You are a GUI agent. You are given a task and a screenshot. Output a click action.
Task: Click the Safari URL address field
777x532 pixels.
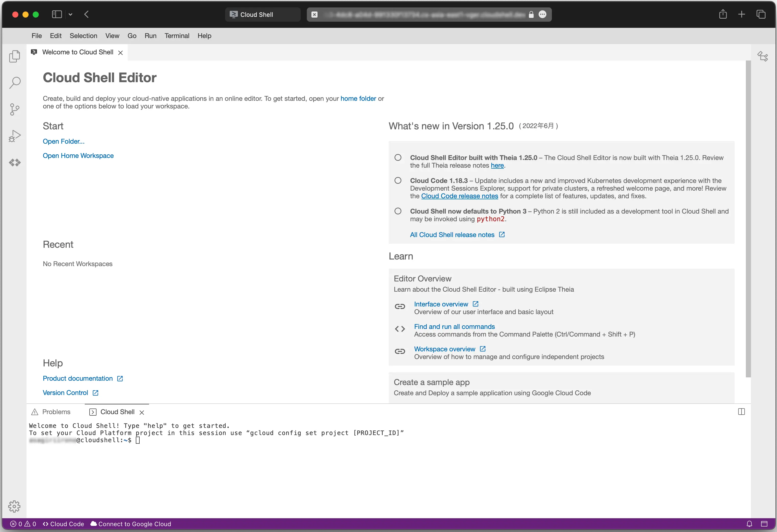[x=429, y=14]
